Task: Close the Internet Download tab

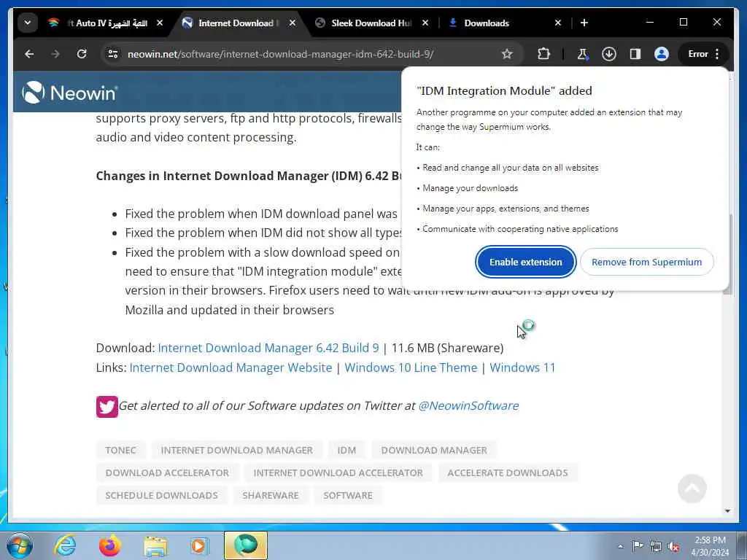Action: 293,23
